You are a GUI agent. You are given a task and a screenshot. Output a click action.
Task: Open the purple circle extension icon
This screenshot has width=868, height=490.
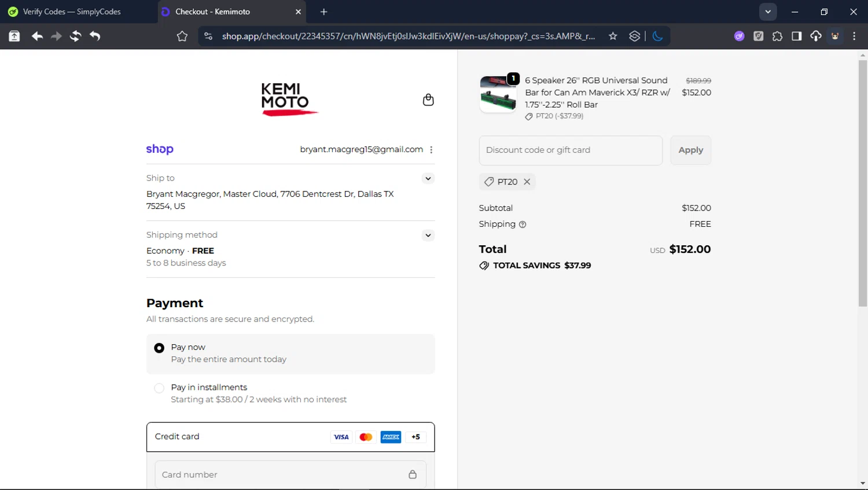739,36
